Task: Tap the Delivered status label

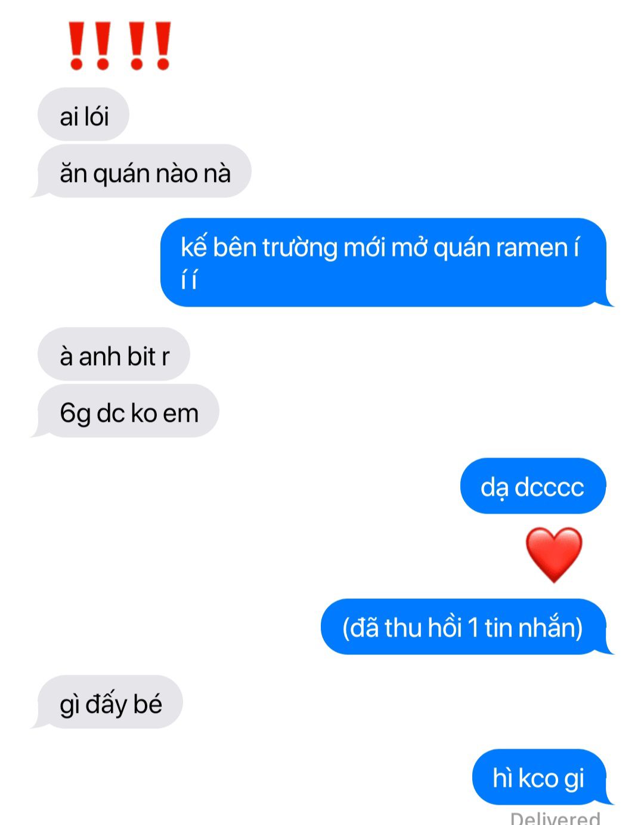Action: pyautogui.click(x=555, y=818)
